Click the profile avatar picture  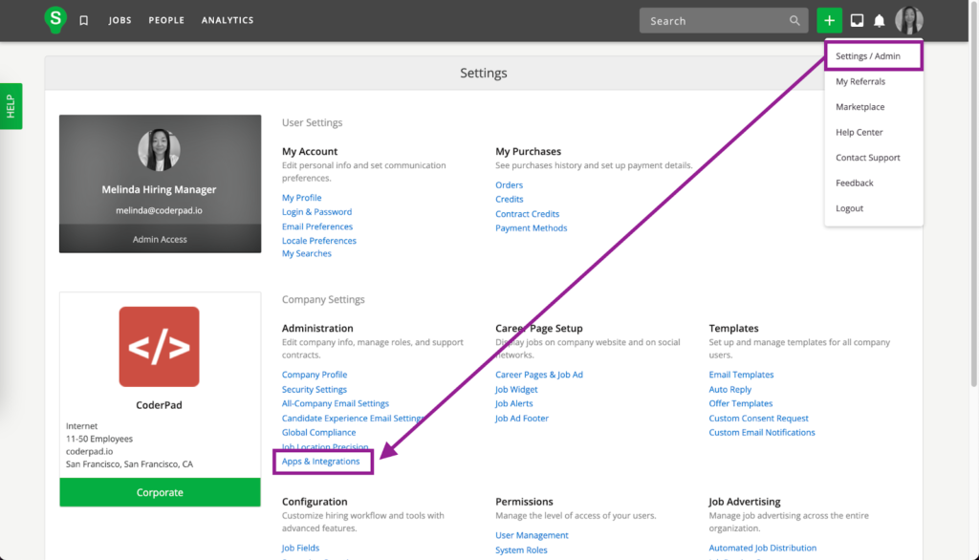pos(907,19)
